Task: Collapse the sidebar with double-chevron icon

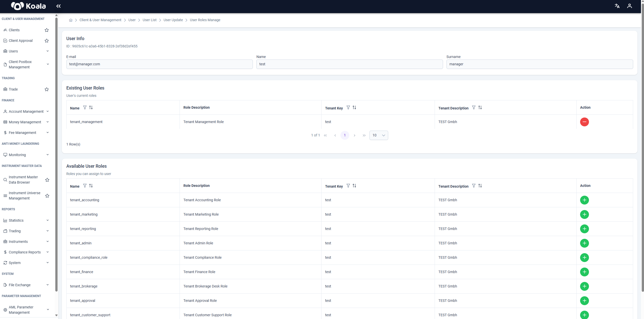Action: click(58, 6)
